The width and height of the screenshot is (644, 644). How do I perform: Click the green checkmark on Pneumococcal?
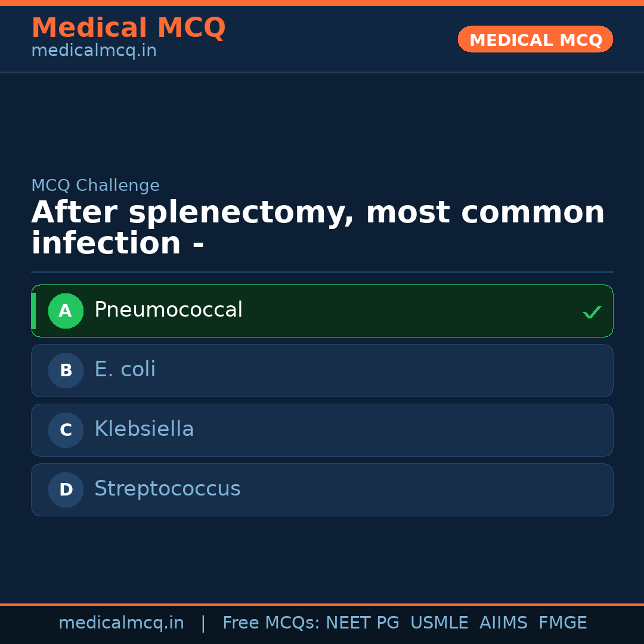tap(592, 312)
